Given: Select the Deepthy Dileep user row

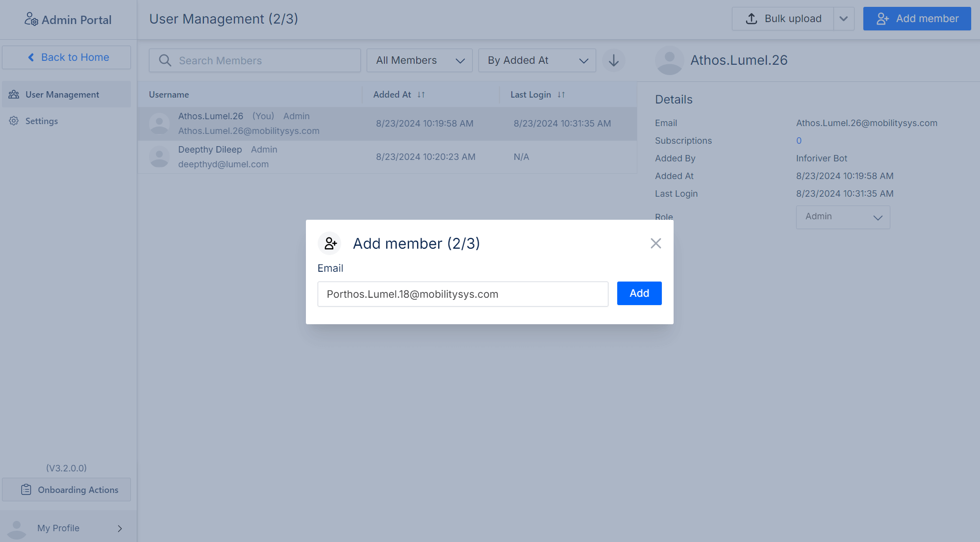Looking at the screenshot, I should (x=387, y=157).
